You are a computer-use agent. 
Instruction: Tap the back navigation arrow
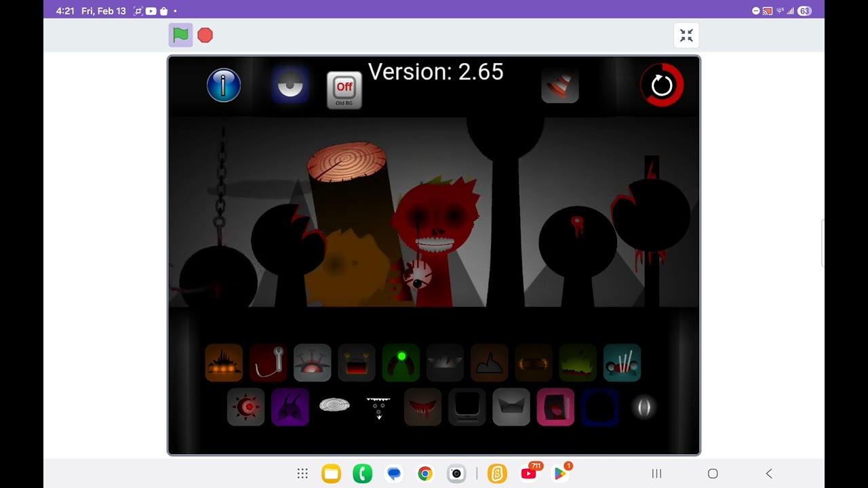(768, 474)
